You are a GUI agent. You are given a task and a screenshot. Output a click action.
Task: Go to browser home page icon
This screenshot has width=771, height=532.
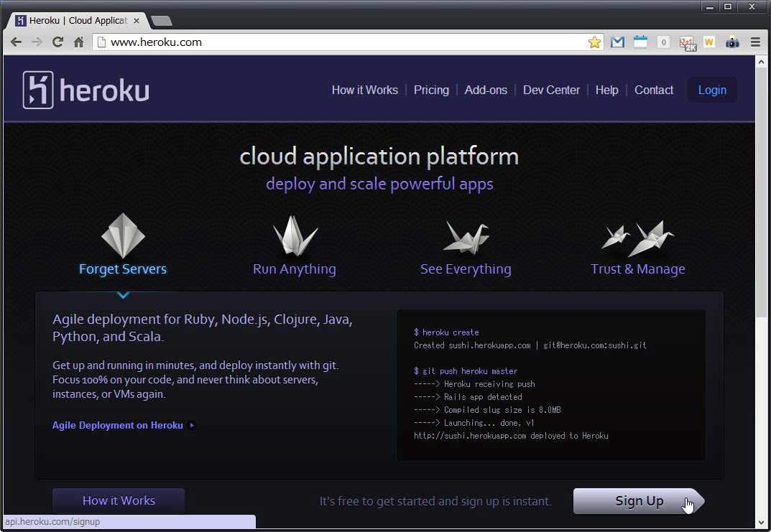78,42
